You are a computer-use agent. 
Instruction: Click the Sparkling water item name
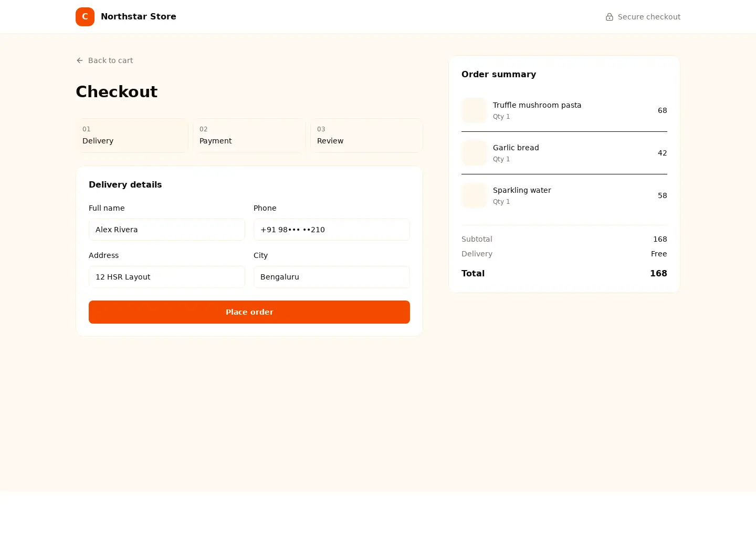tap(522, 190)
